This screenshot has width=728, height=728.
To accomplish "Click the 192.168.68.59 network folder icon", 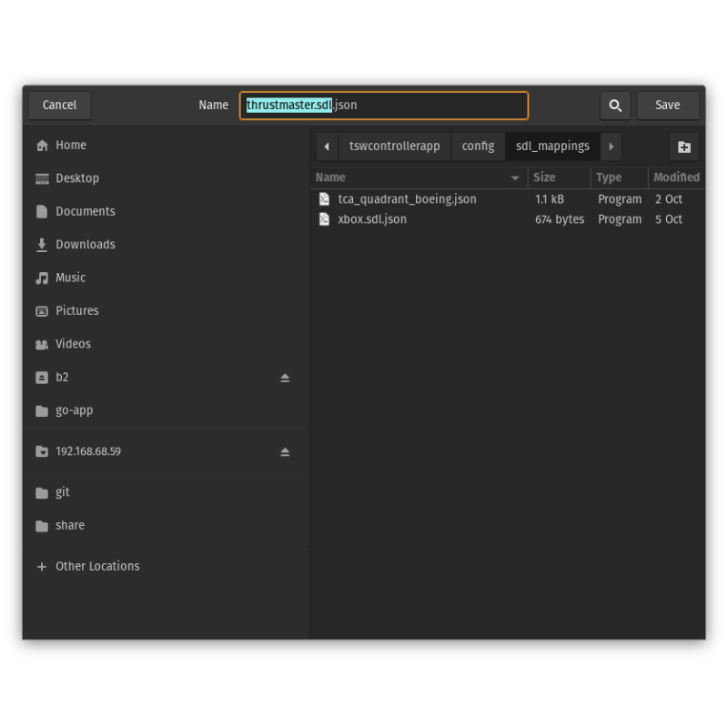I will [42, 451].
